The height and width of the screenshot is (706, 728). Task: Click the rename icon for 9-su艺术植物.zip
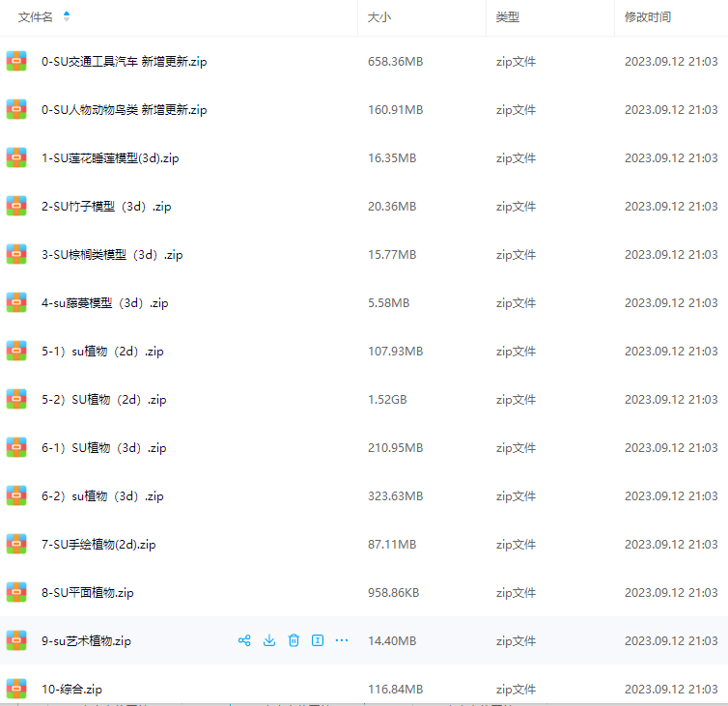[317, 640]
